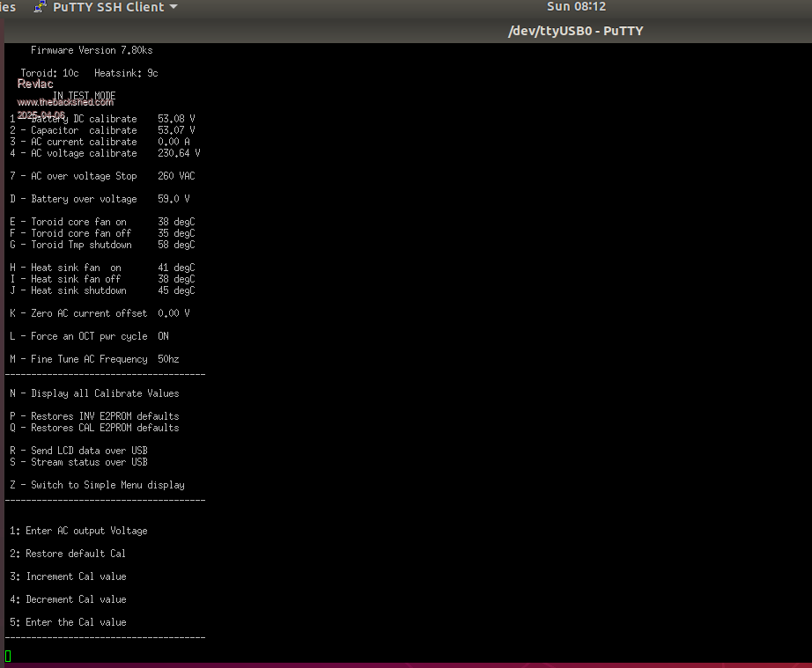Open the Sun 08:12 clock panel
Screen dimensions: 812x668
coord(576,7)
